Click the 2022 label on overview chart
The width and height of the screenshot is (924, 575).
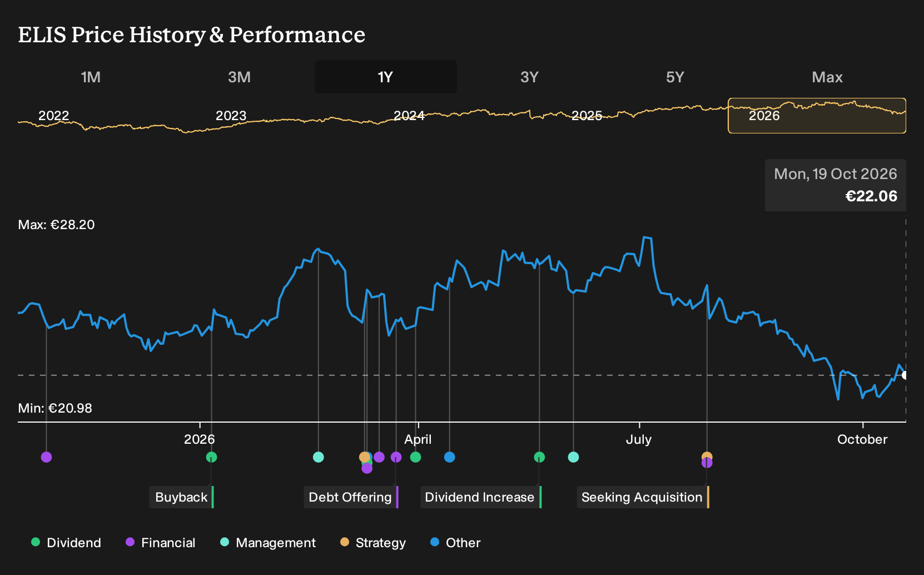tap(53, 116)
